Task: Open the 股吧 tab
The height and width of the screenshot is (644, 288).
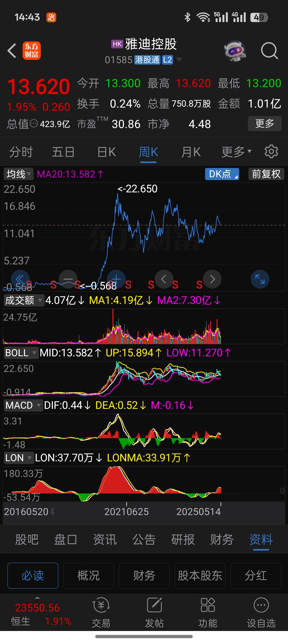Action: point(27,539)
